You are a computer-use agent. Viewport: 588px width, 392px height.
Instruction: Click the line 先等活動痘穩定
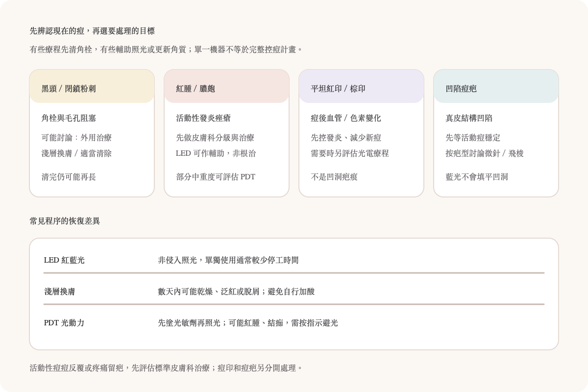click(473, 138)
